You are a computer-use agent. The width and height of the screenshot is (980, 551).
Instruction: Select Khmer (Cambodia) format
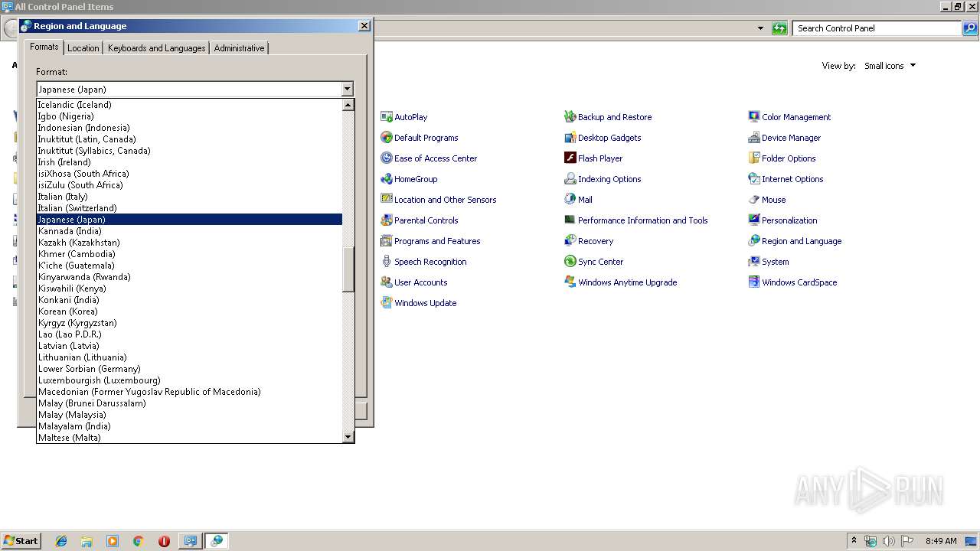[x=190, y=254]
